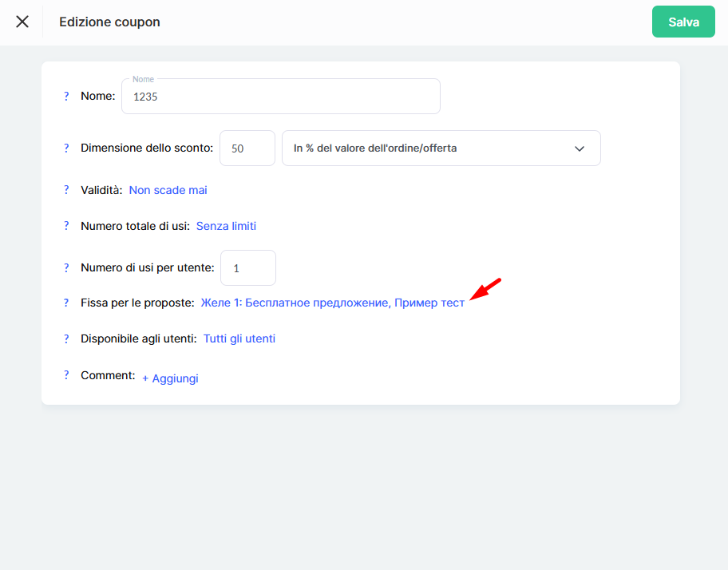Screen dimensions: 728x570
Task: Close the coupon editor with the X icon
Action: [22, 22]
